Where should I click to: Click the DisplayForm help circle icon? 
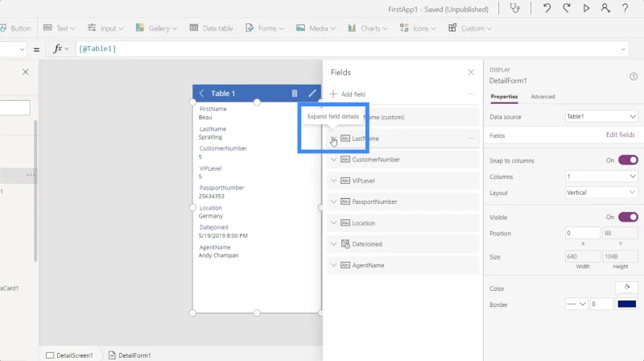click(634, 77)
